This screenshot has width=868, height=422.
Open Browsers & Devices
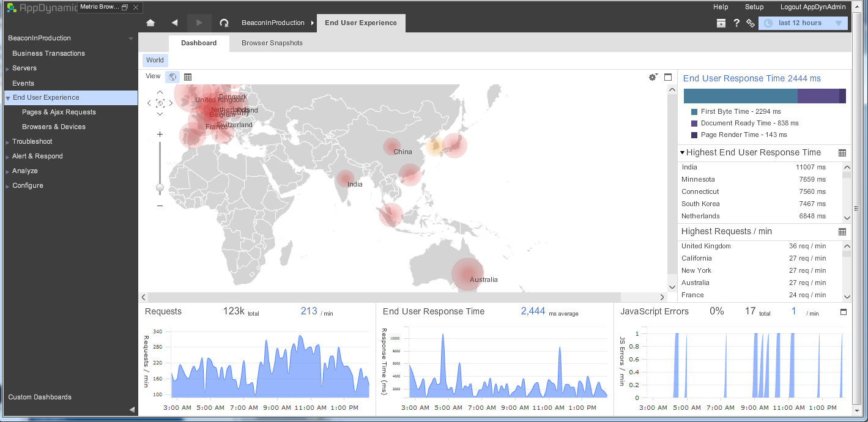click(x=54, y=127)
